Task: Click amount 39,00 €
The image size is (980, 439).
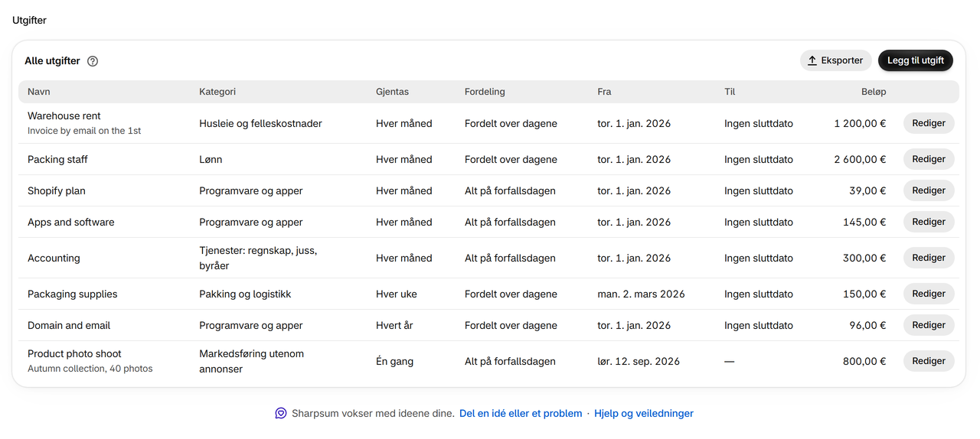Action: click(x=867, y=190)
